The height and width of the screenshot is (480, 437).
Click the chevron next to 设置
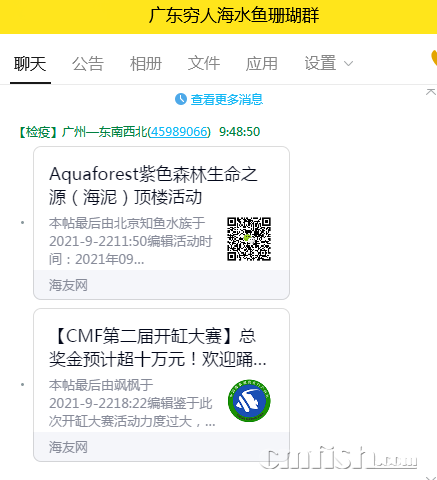348,64
